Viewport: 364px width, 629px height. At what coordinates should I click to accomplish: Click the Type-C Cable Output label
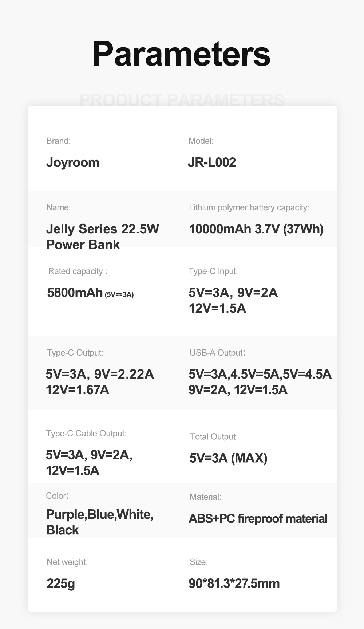point(86,434)
